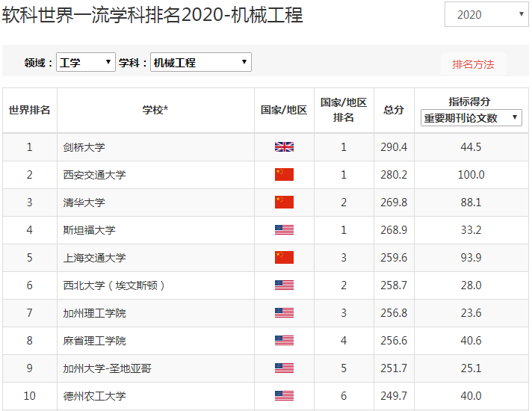Select school name 麻省理工学院
Image resolution: width=532 pixels, height=411 pixels.
tap(94, 341)
